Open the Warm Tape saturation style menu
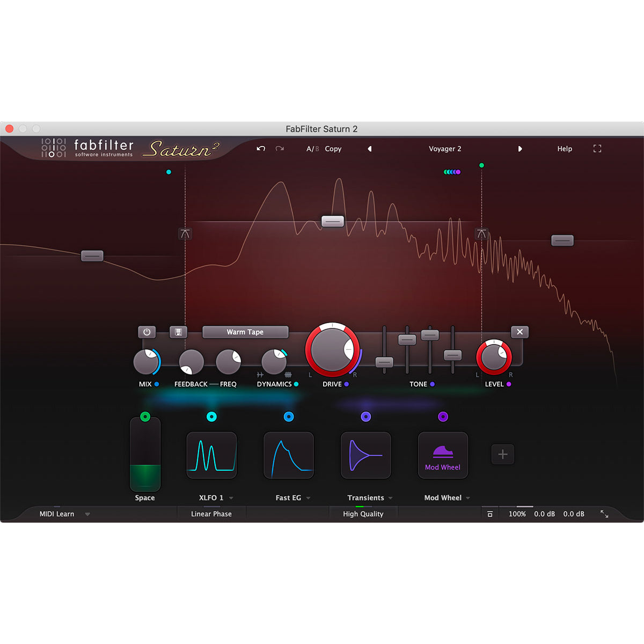The image size is (644, 644). coord(245,332)
